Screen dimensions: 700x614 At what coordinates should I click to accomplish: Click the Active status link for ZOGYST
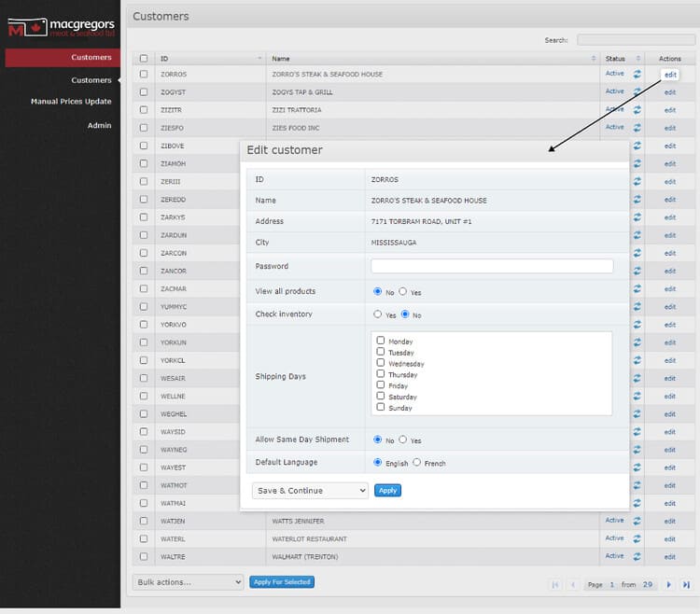coord(615,91)
